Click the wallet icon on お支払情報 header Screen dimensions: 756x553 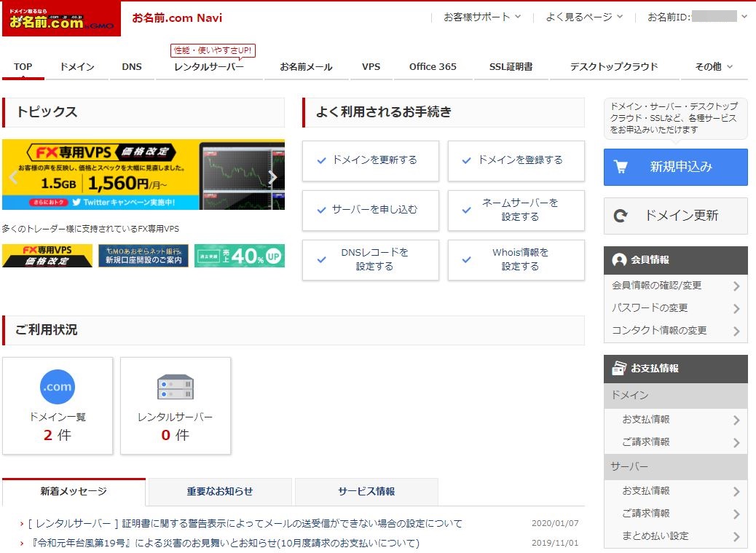618,369
